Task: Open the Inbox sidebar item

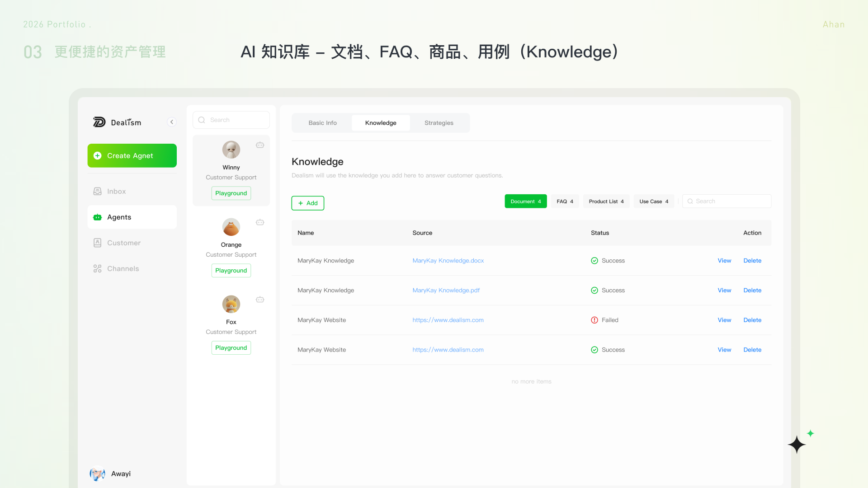Action: 132,192
